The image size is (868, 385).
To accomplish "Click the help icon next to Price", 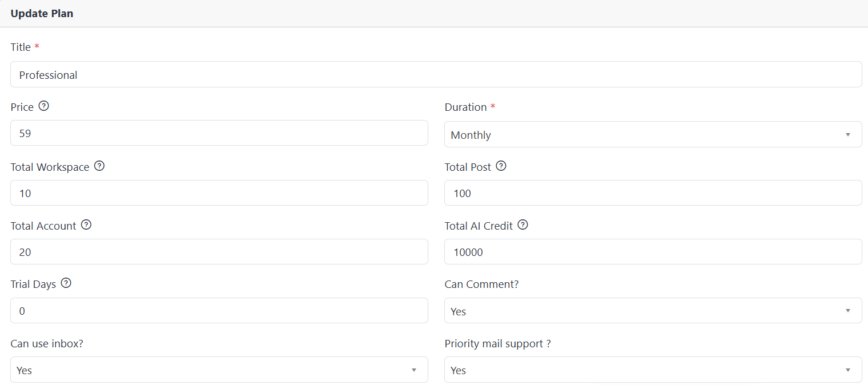I will [44, 106].
